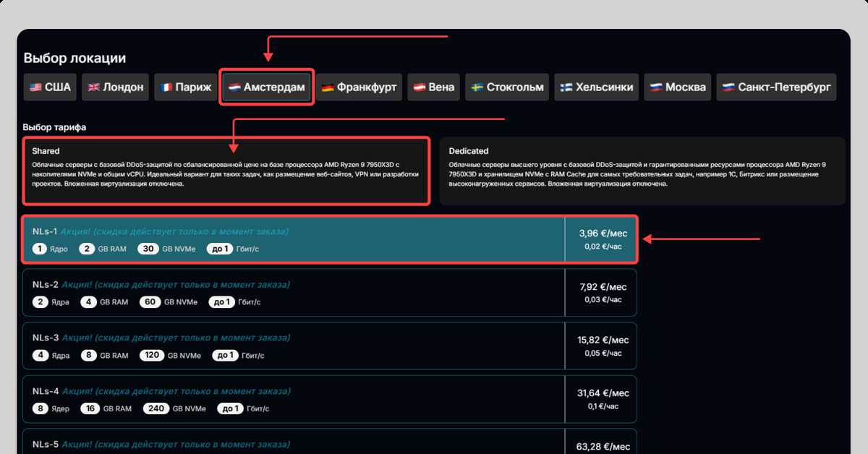This screenshot has height=454, width=868.
Task: Click the Finnish flag next to Хельсинки
Action: click(x=567, y=87)
